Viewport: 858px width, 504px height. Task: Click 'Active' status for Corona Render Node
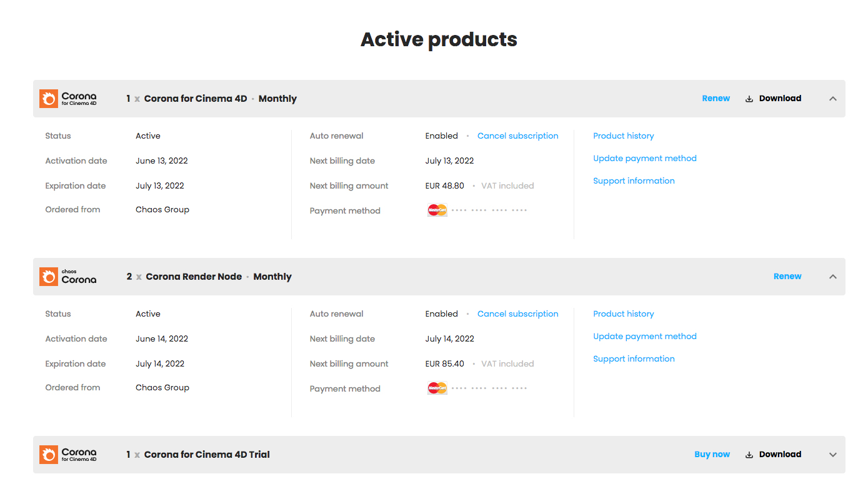tap(148, 314)
